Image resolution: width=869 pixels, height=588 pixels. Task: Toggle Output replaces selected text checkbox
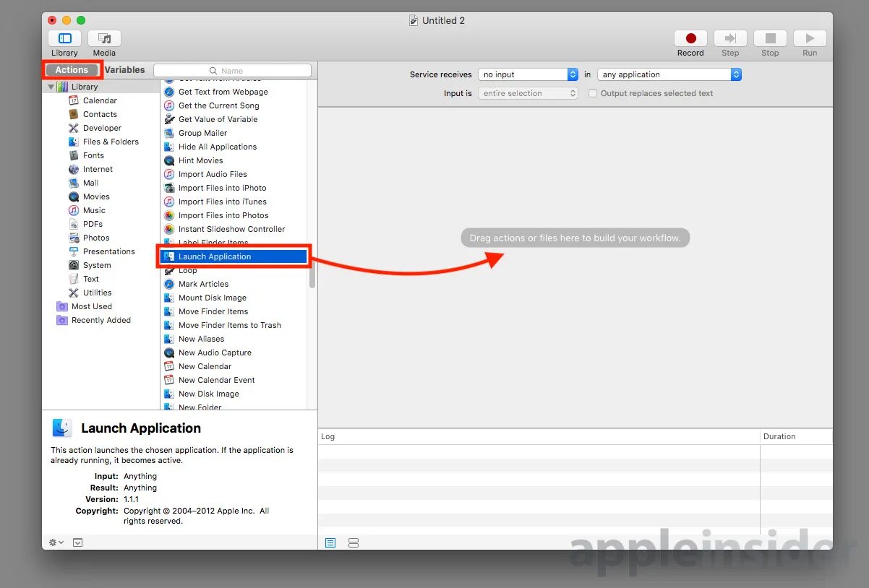click(x=593, y=93)
